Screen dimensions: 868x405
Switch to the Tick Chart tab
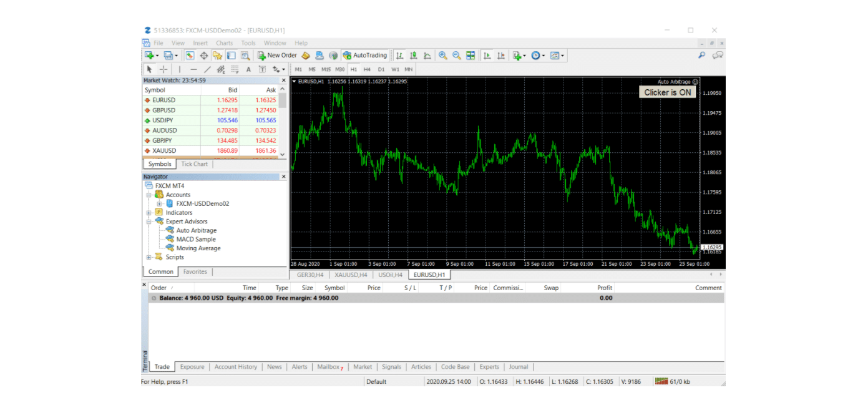[x=194, y=164]
